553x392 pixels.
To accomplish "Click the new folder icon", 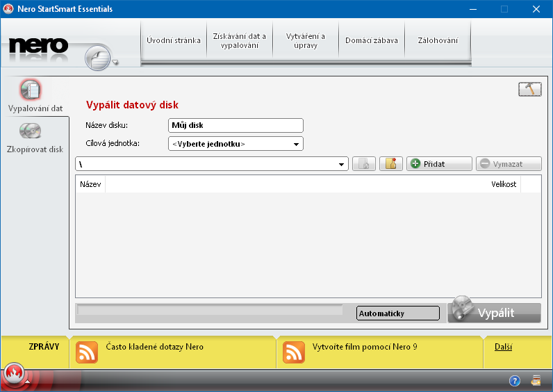I will click(391, 164).
